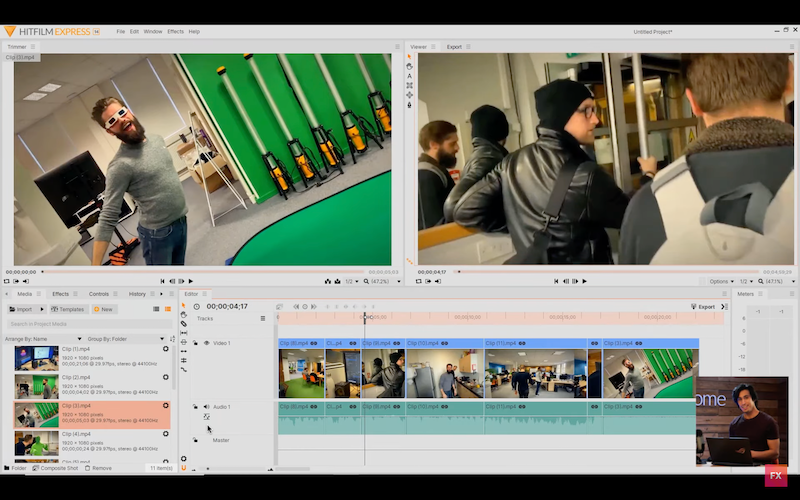800x500 pixels.
Task: Open the Help menu
Action: pos(194,32)
